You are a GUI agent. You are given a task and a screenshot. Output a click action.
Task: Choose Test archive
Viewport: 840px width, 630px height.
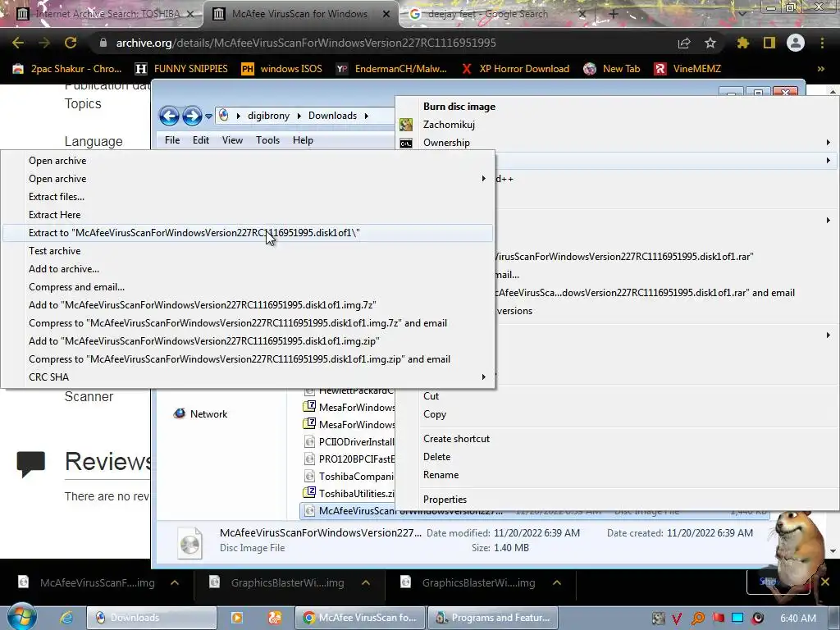248,251
